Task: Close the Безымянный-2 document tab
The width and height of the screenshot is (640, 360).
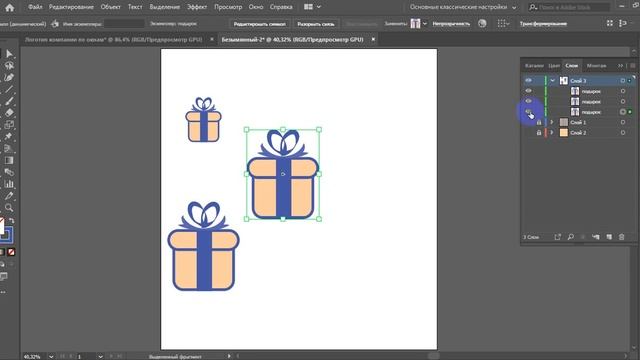Action: pyautogui.click(x=373, y=39)
